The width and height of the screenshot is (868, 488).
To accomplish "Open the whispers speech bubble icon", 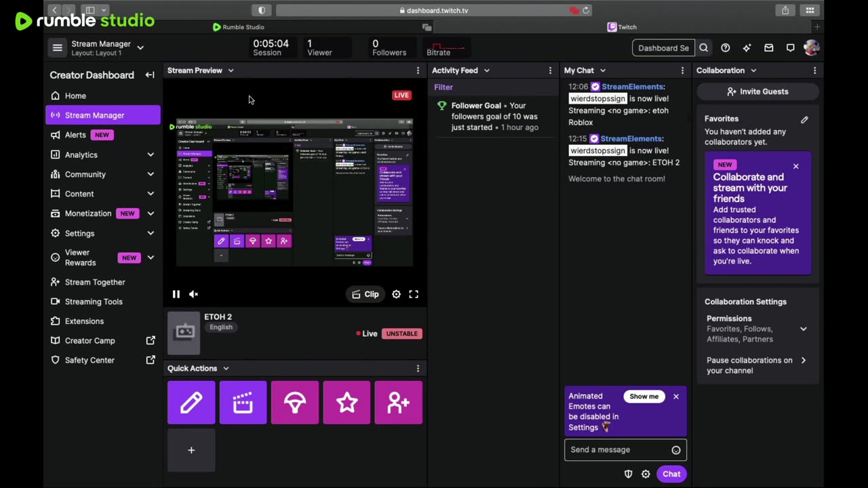I will 790,48.
